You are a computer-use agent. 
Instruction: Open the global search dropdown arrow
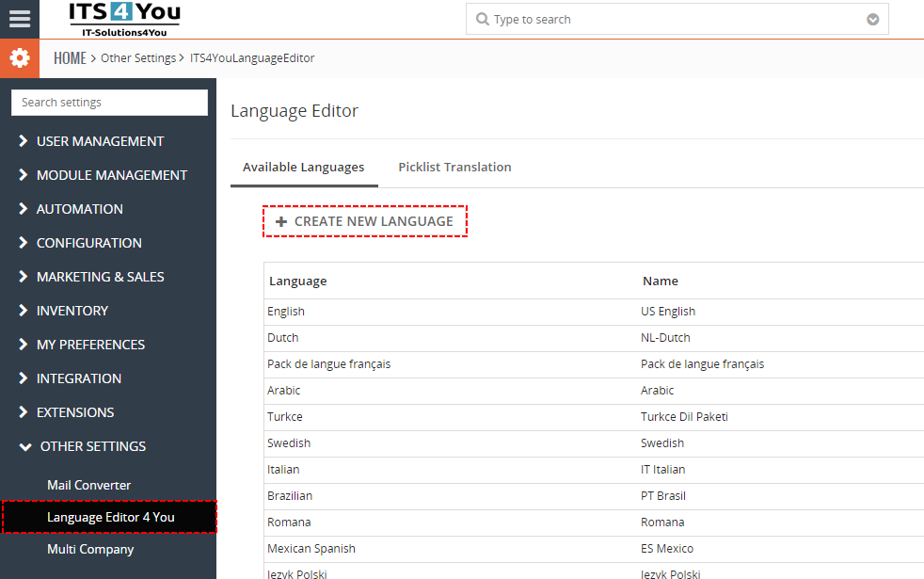click(x=872, y=20)
